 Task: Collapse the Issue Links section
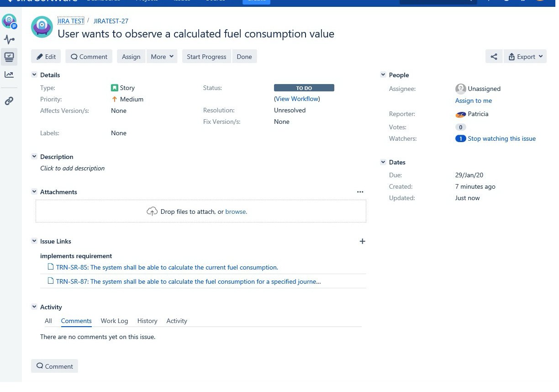click(34, 241)
